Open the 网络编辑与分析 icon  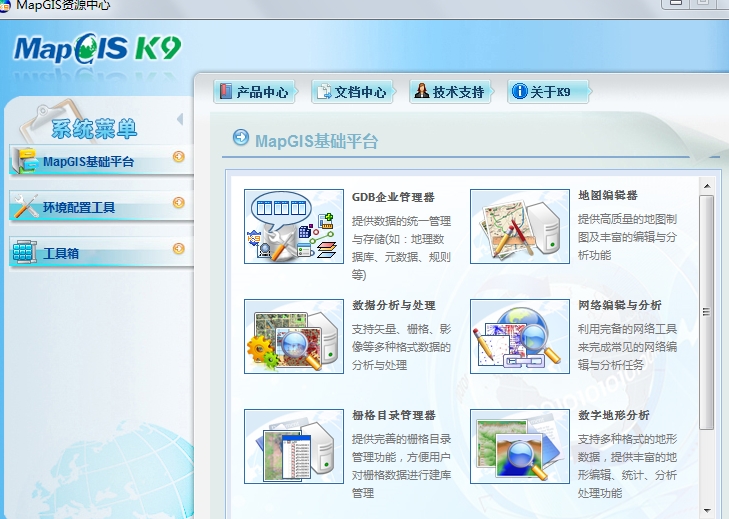[520, 336]
